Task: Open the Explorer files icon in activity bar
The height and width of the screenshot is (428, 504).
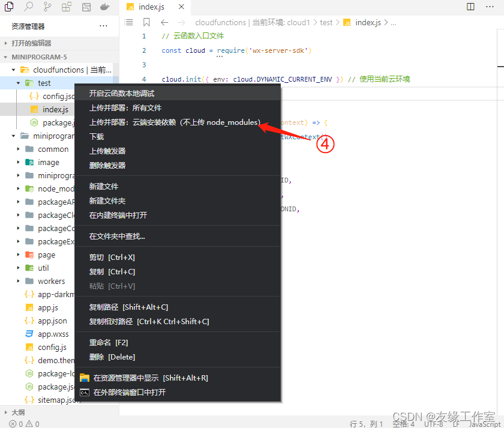Action: (9, 7)
